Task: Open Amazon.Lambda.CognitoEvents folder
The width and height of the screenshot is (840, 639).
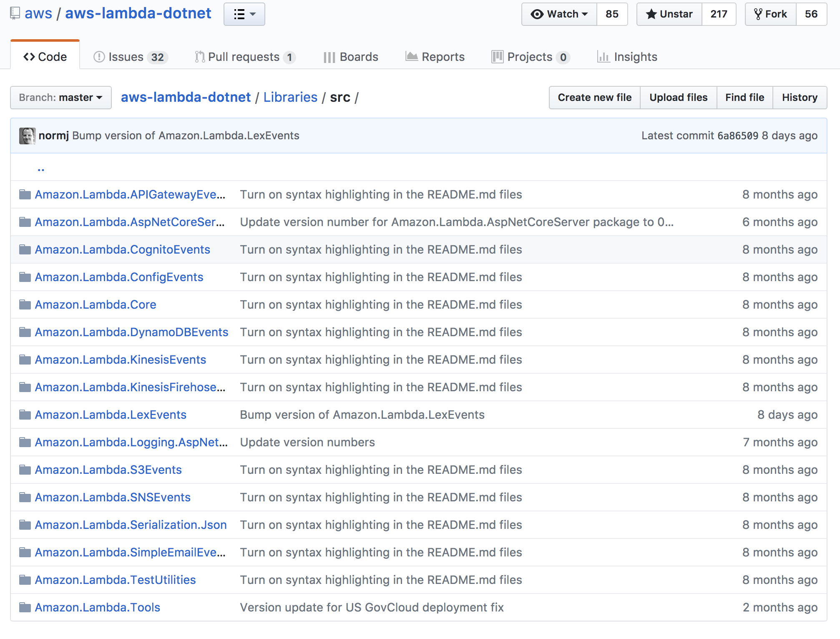Action: [x=123, y=249]
